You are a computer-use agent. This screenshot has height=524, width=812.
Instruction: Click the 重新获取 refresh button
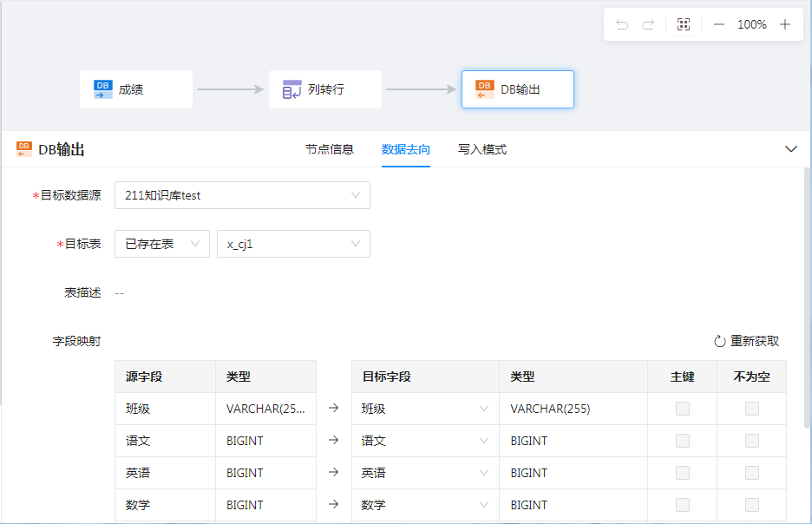746,341
